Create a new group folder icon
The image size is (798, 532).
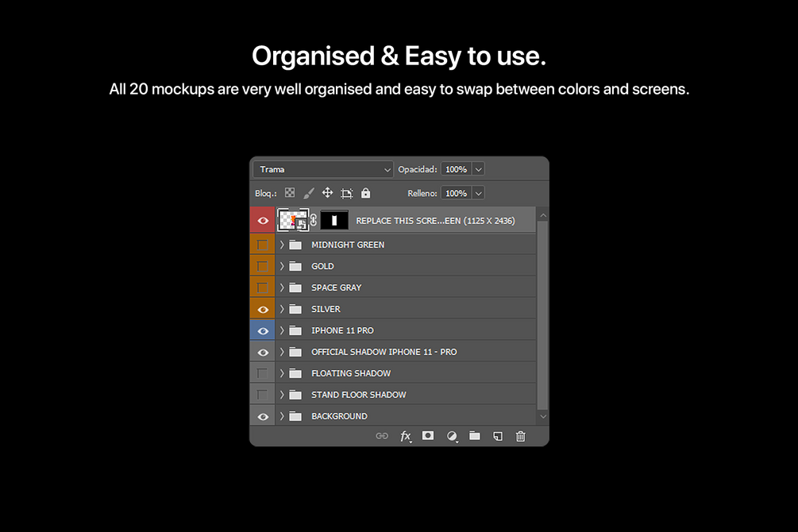(x=474, y=436)
